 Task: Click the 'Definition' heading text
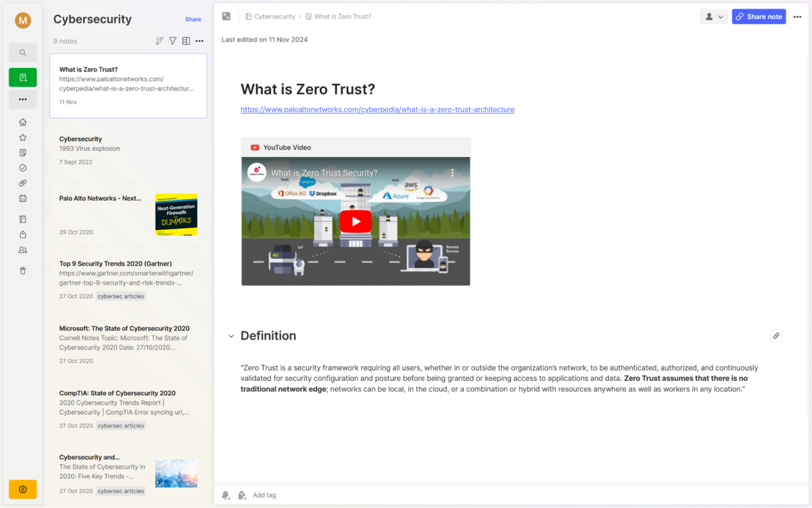tap(269, 336)
